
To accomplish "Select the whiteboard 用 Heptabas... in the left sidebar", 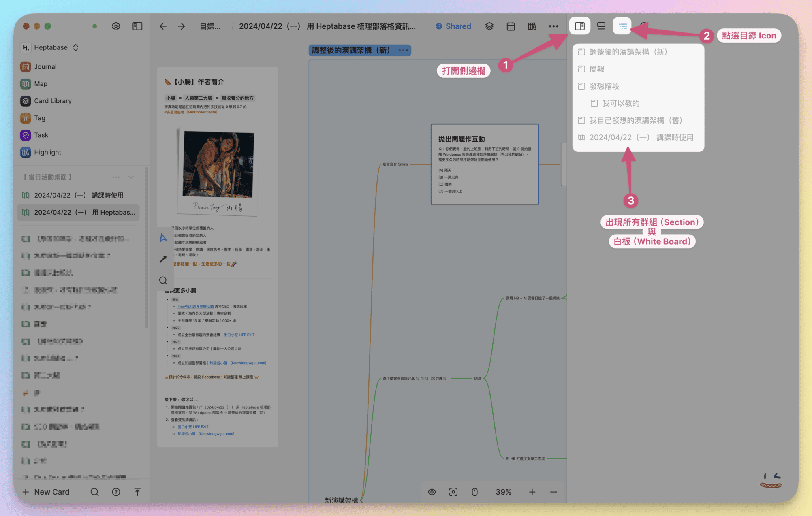I will (79, 212).
